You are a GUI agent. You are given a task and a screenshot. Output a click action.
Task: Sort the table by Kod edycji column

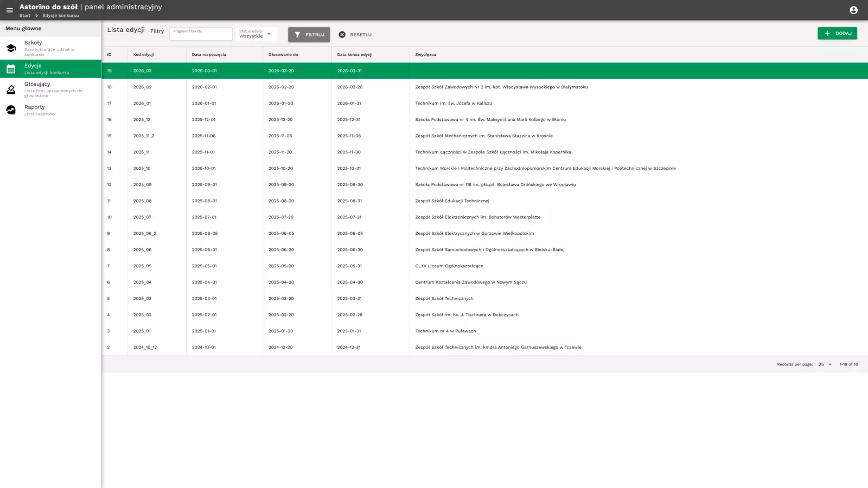pos(144,54)
